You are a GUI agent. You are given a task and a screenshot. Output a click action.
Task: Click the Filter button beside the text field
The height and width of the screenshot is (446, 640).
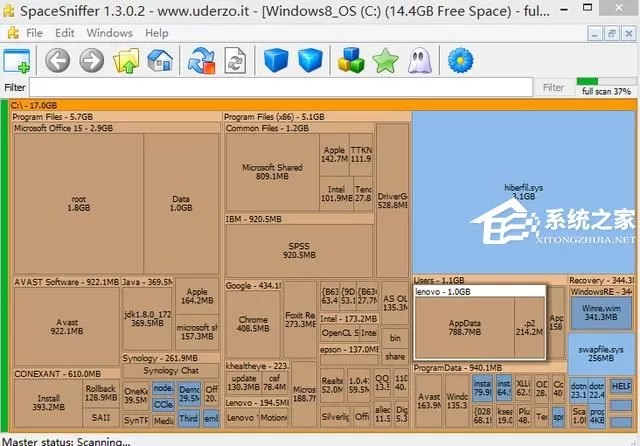[553, 87]
